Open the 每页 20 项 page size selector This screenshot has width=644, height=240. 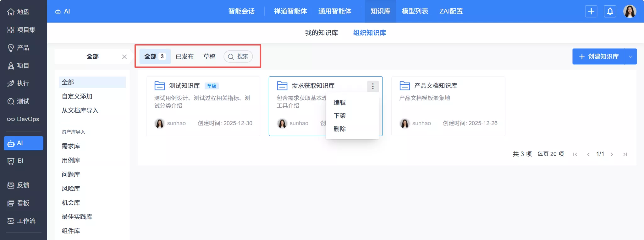coord(550,154)
